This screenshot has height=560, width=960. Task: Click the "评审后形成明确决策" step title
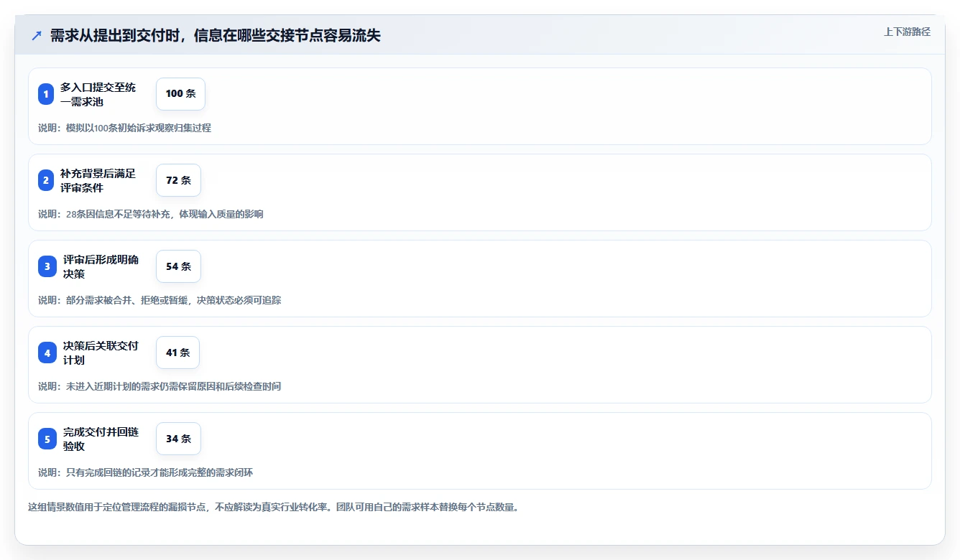101,266
